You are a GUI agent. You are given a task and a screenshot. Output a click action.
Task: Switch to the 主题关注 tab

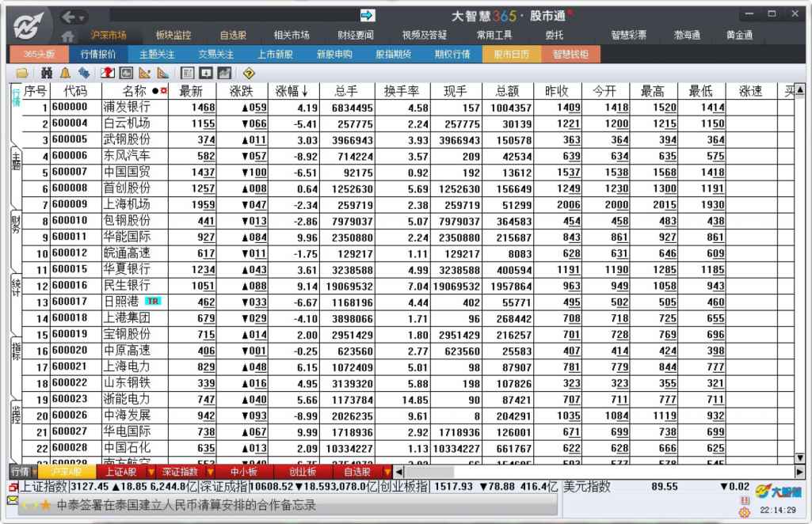(x=157, y=54)
